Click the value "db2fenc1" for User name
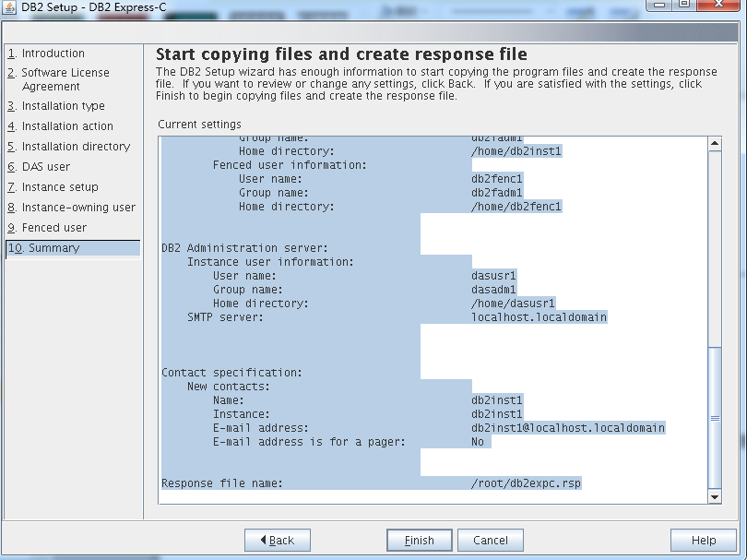This screenshot has height=560, width=747. tap(497, 179)
